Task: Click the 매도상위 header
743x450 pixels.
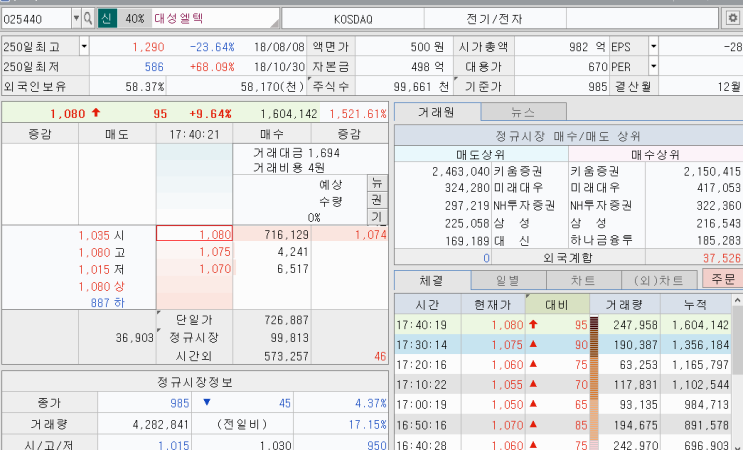Action: 481,154
